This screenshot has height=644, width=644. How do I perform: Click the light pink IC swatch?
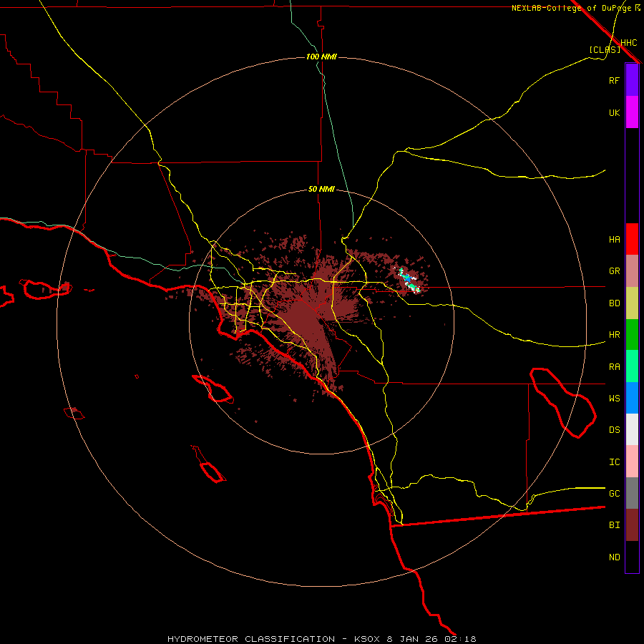click(x=632, y=462)
